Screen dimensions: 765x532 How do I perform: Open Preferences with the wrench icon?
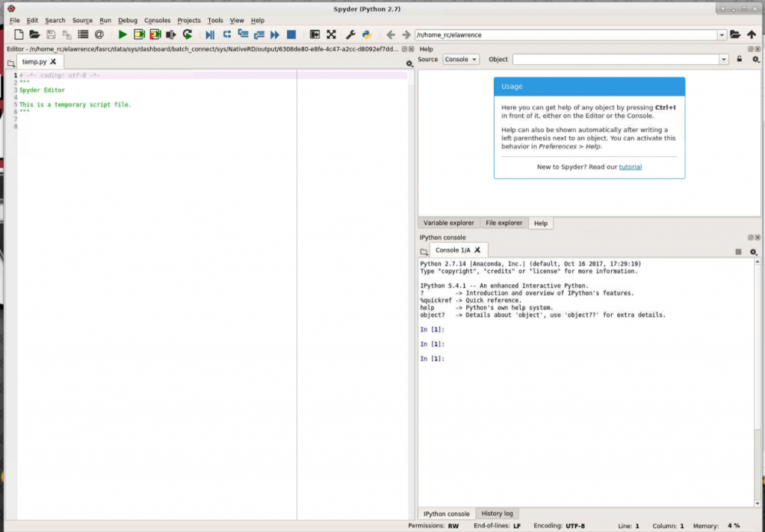350,34
